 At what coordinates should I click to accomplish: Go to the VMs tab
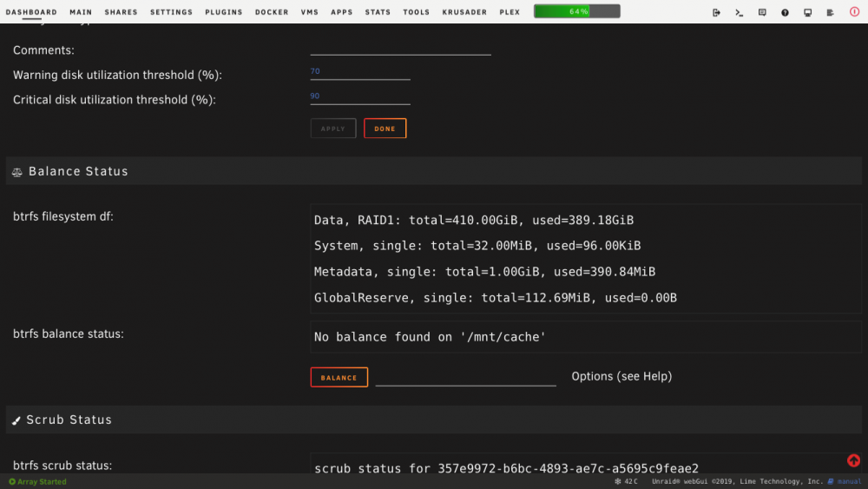tap(310, 12)
